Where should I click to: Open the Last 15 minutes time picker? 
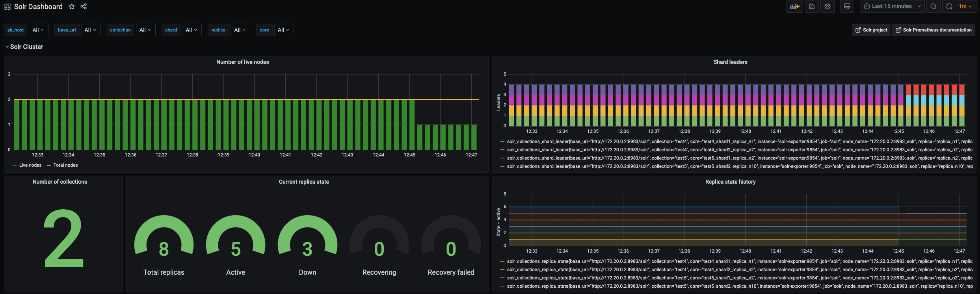pos(892,6)
